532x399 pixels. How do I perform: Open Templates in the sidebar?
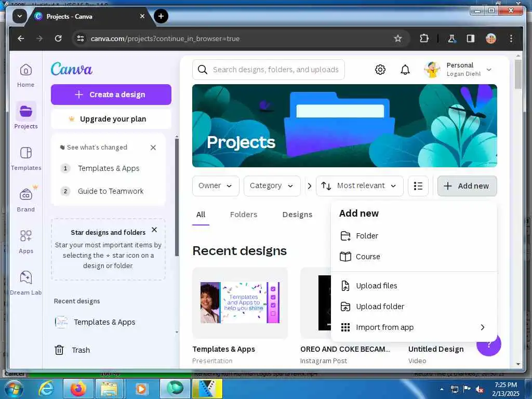26,158
